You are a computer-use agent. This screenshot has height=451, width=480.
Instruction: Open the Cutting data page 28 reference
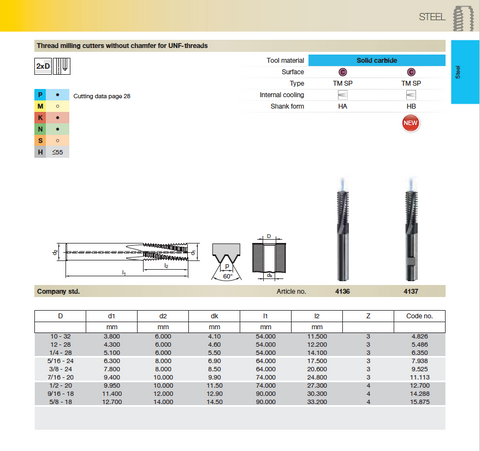coord(102,96)
